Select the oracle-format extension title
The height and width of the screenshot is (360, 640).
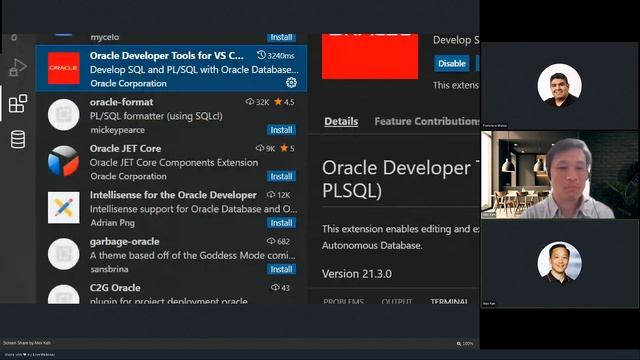pyautogui.click(x=121, y=102)
